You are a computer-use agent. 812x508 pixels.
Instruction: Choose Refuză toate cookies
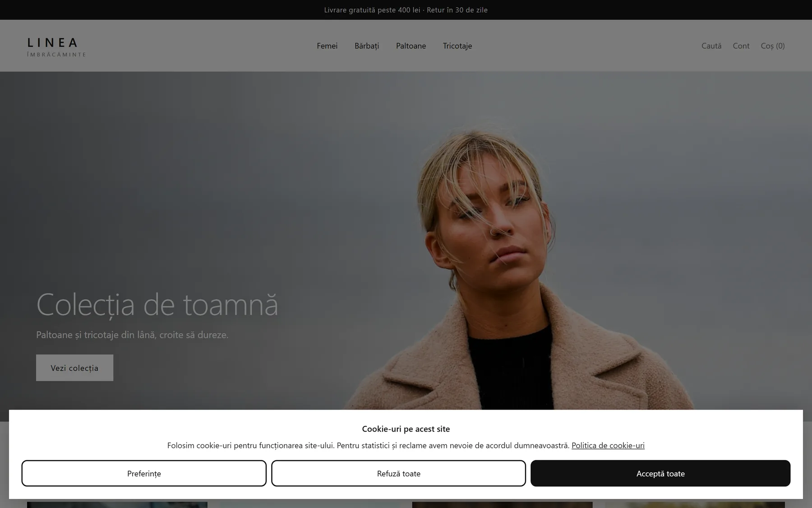[398, 473]
